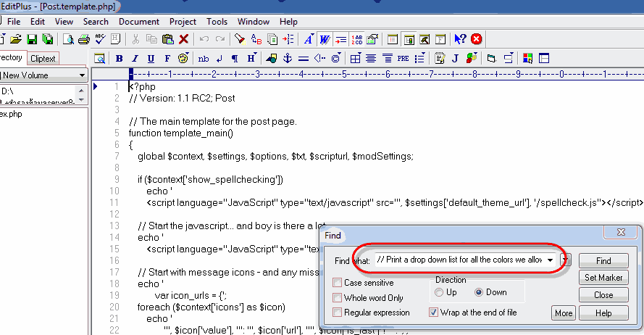Uncheck Wrap at the end of file

tap(433, 313)
